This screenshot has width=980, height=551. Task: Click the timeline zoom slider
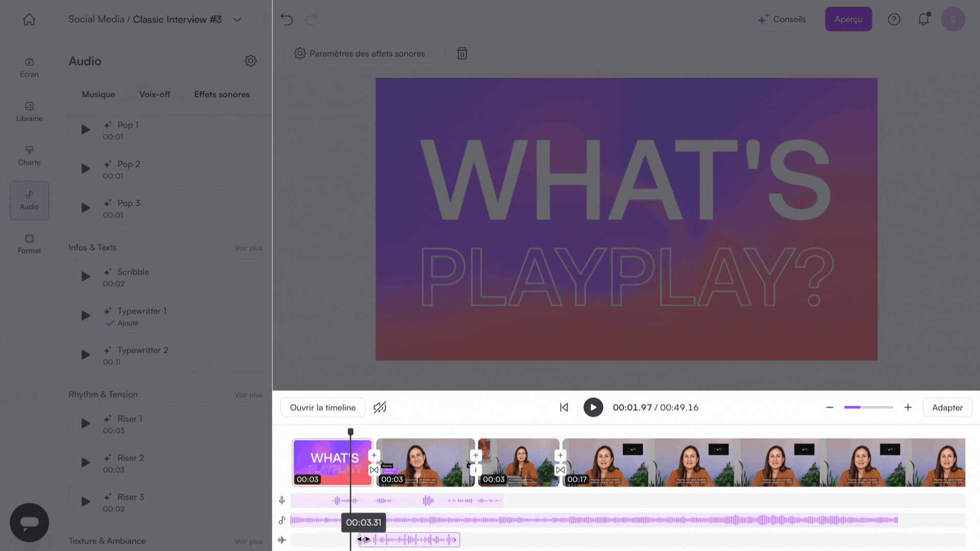[868, 407]
